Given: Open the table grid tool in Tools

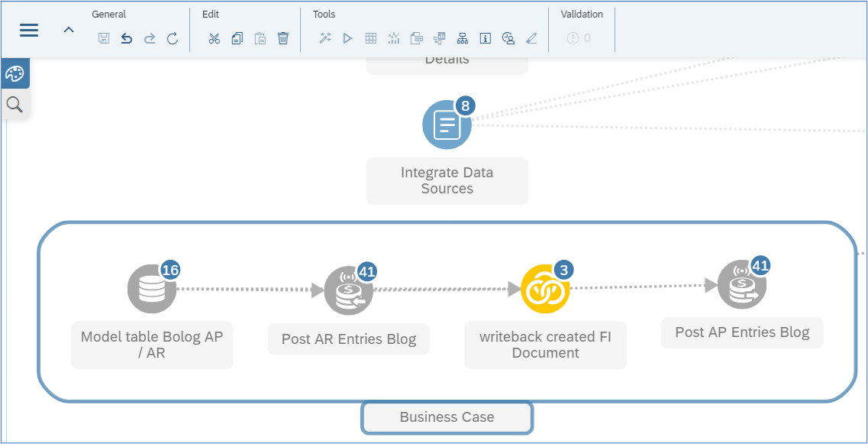Looking at the screenshot, I should click(370, 37).
